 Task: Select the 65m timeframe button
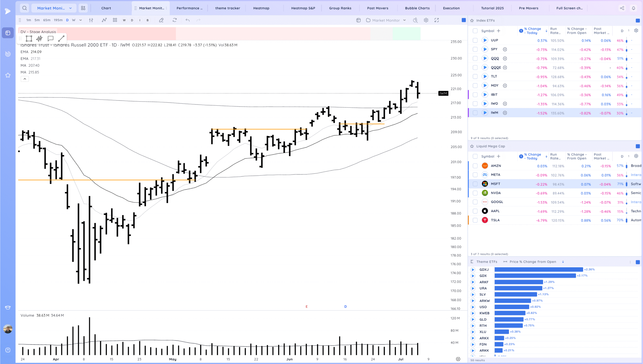click(x=47, y=20)
